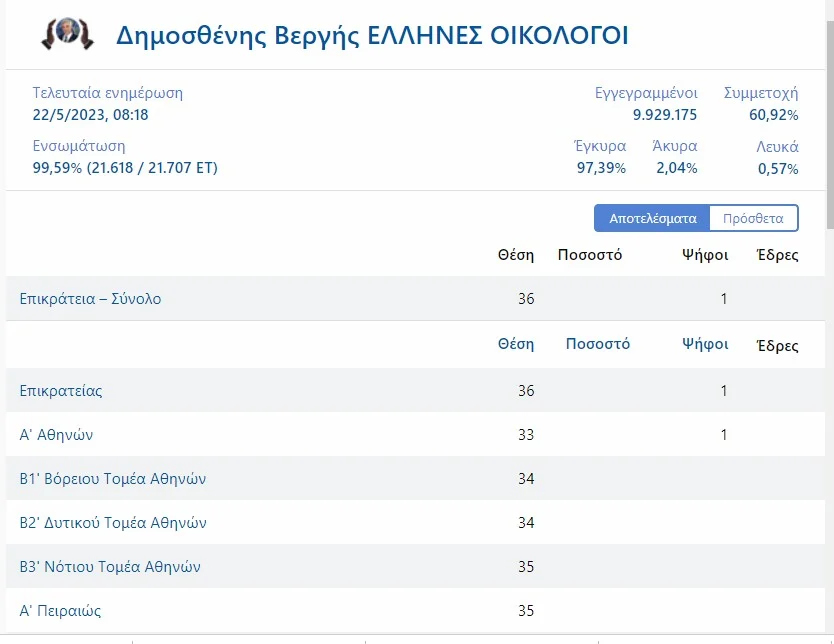Open the Επικράτεια – Σύνολο row link
This screenshot has width=834, height=644.
tap(90, 299)
